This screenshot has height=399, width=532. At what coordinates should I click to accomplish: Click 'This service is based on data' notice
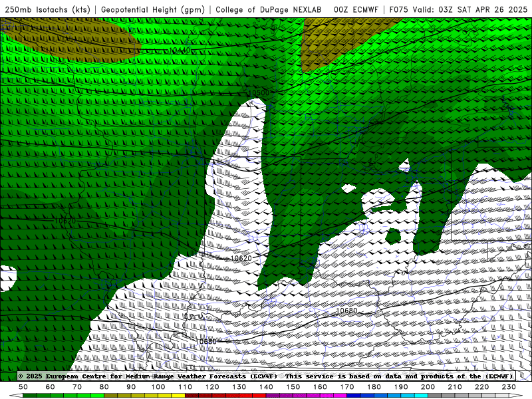[344, 376]
